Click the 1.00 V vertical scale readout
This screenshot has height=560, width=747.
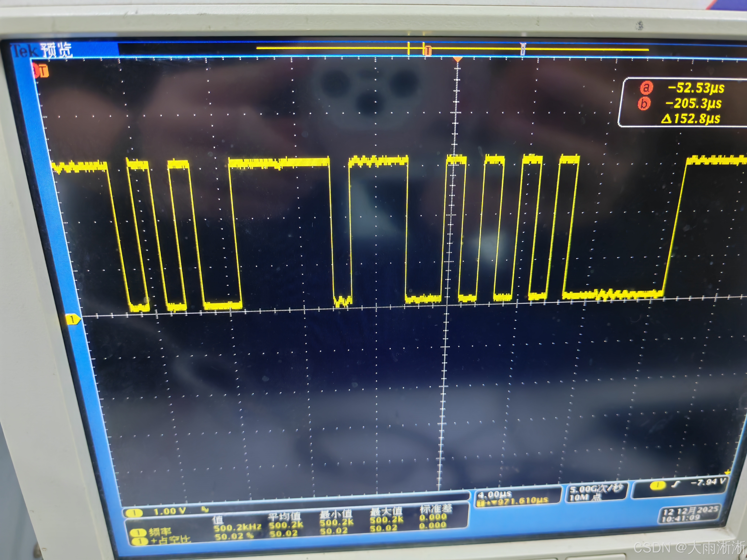click(170, 512)
